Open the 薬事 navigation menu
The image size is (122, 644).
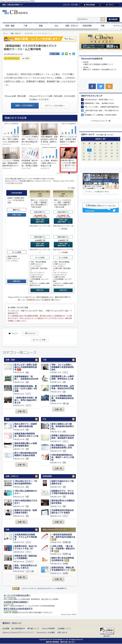[41, 26]
